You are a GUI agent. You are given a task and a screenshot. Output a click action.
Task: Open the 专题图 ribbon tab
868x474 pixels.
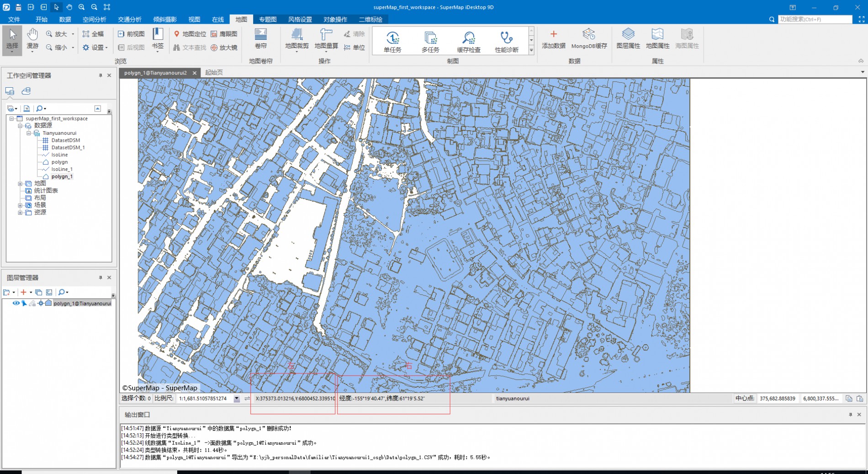click(268, 19)
